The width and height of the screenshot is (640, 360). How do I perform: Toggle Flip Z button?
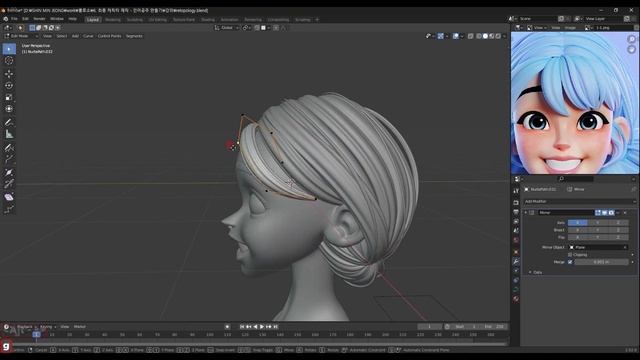618,237
